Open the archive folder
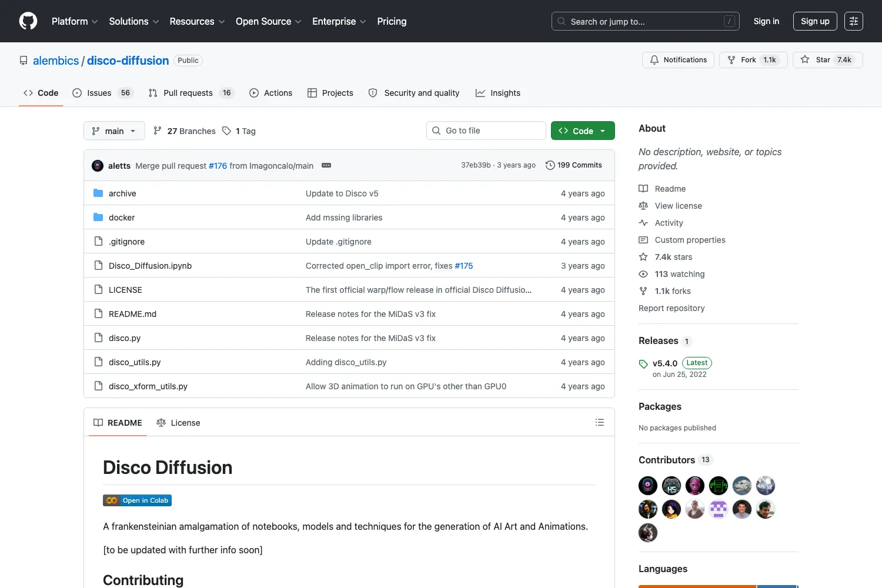This screenshot has height=588, width=882. (122, 193)
